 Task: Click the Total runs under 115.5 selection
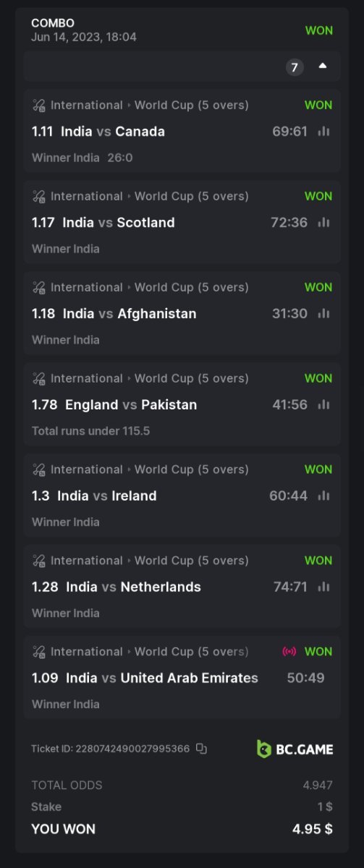click(91, 430)
